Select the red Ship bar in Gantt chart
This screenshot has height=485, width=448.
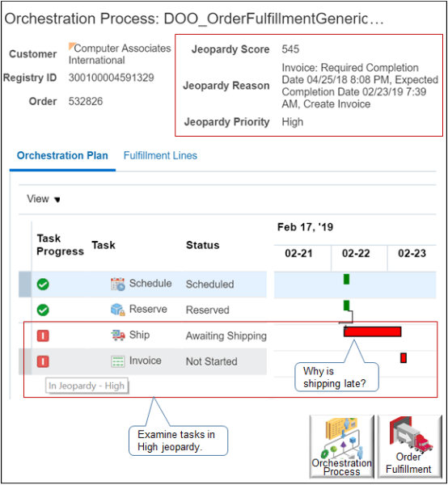coord(373,331)
